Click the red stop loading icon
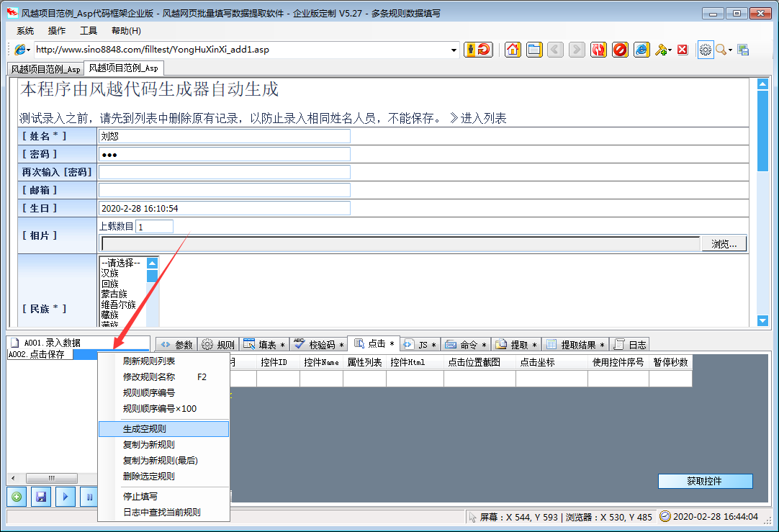The width and height of the screenshot is (779, 532). (x=620, y=50)
